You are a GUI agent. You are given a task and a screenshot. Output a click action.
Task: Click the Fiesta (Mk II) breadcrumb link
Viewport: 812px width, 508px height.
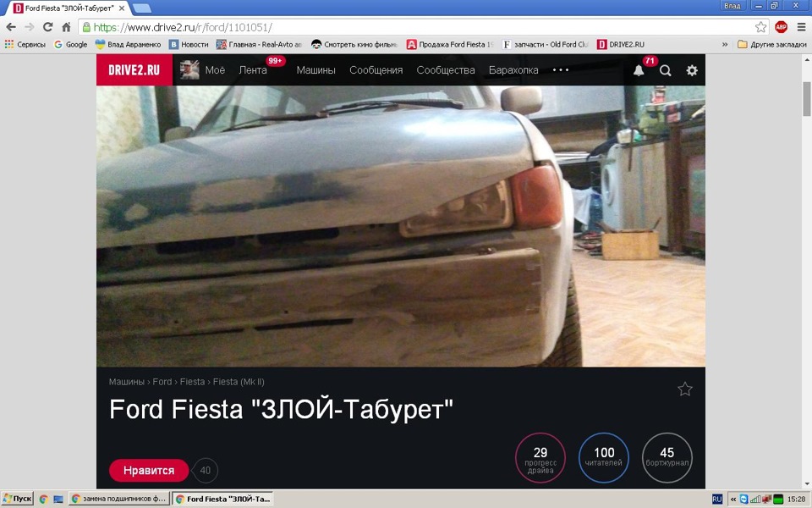239,382
